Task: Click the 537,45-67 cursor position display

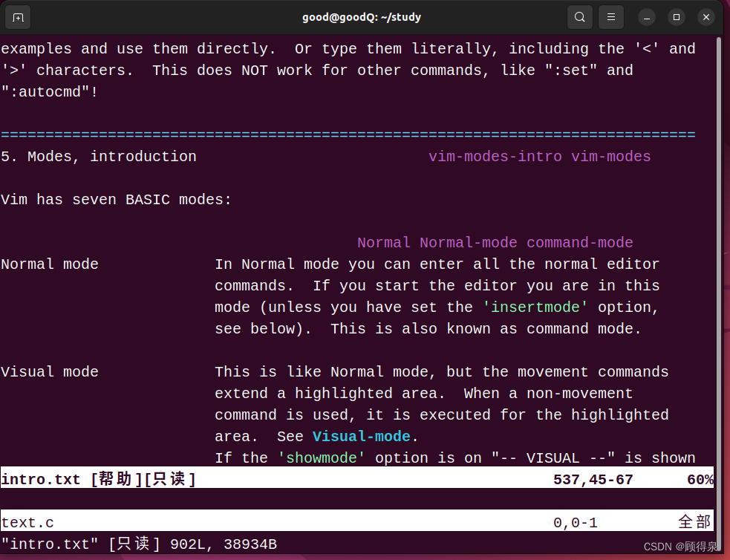Action: pos(593,479)
